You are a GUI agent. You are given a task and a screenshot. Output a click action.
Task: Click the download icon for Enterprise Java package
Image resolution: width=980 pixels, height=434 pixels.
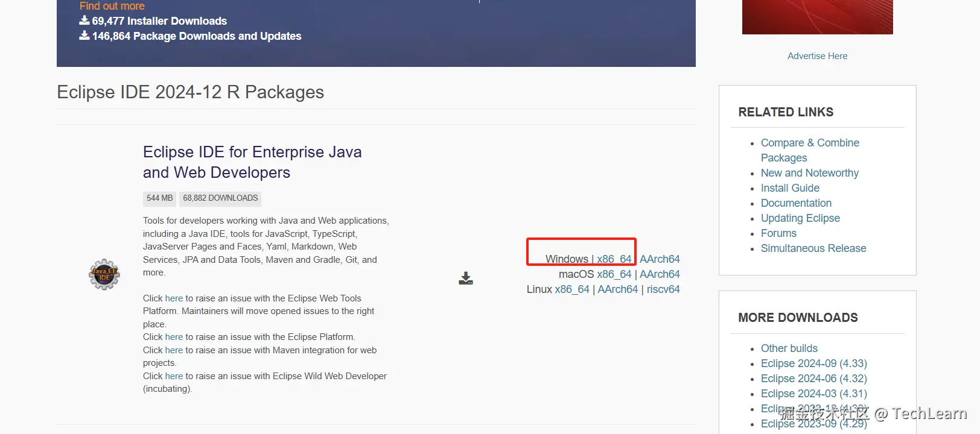[466, 278]
